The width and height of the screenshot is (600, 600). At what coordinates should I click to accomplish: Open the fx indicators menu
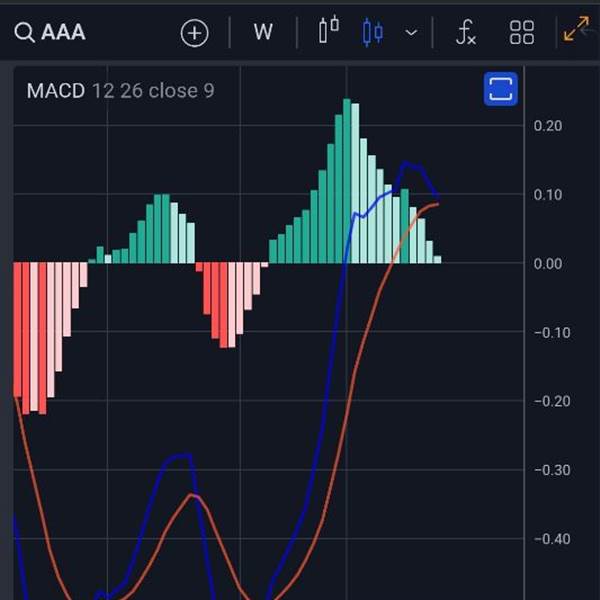coord(466,33)
